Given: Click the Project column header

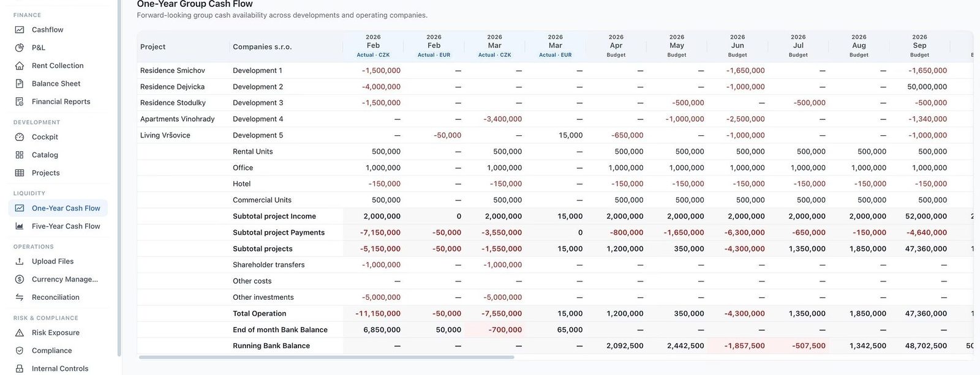Looking at the screenshot, I should (153, 46).
